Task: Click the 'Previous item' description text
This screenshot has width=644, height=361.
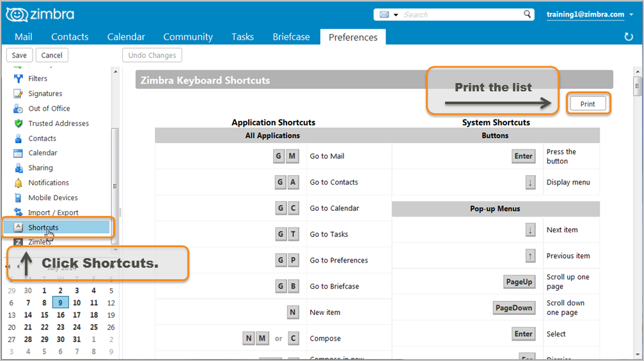Action: [568, 256]
